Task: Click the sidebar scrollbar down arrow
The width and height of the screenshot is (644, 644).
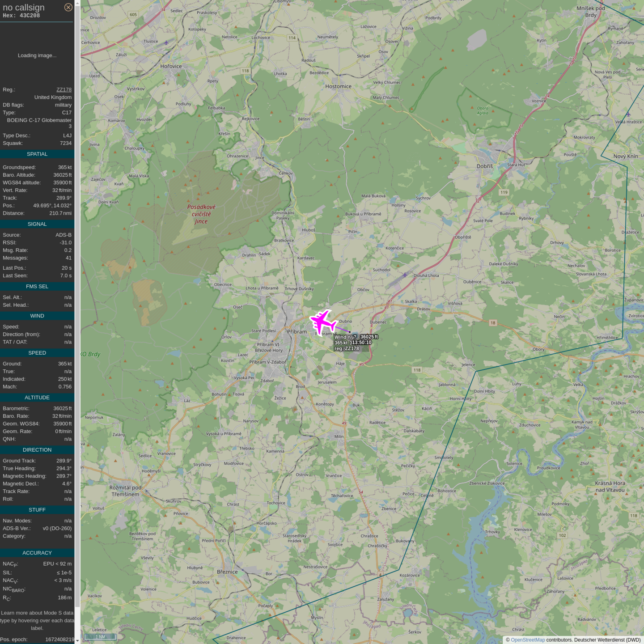Action: (77, 640)
